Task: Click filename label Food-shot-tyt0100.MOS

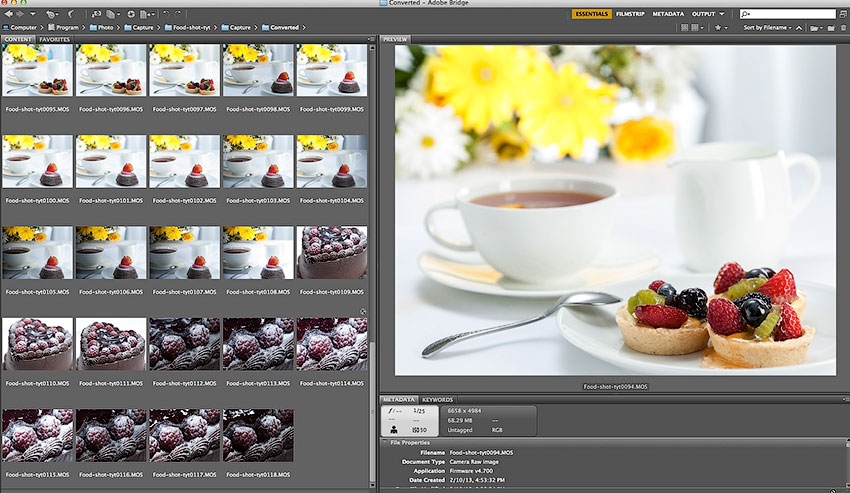Action: tap(37, 200)
